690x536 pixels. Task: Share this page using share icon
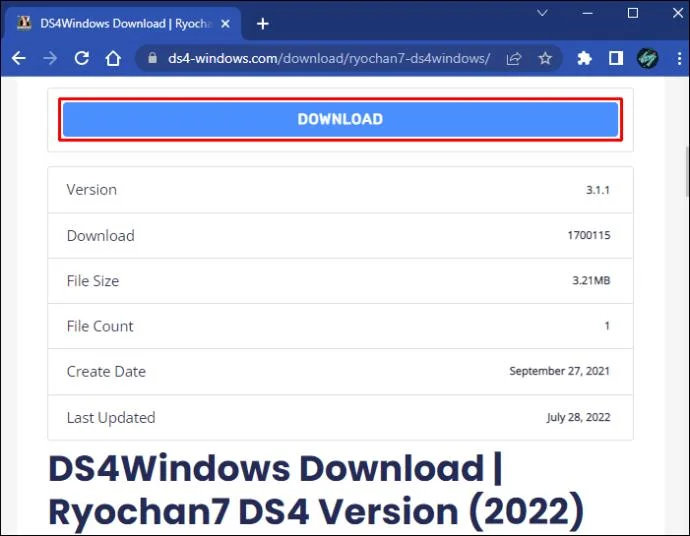[514, 58]
